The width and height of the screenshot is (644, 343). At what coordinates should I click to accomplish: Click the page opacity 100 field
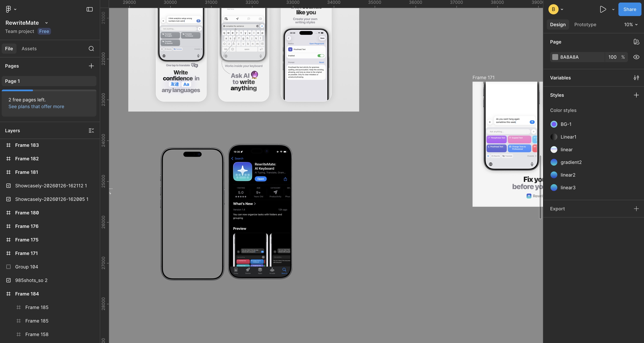pos(612,57)
